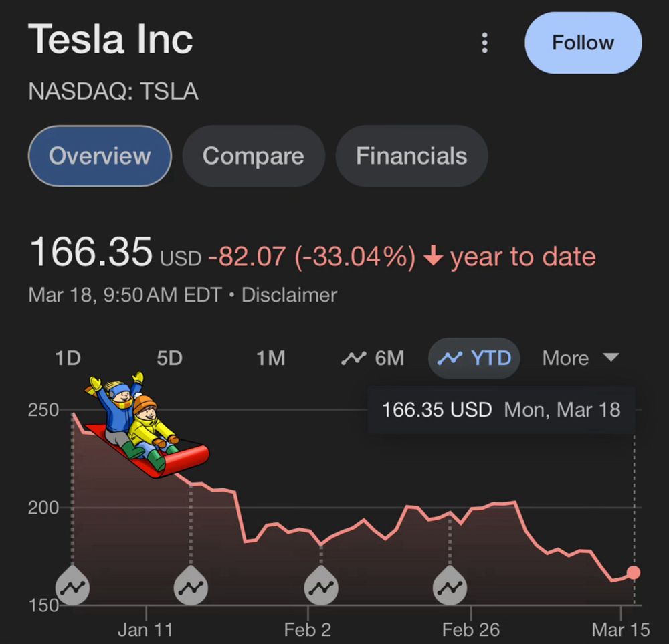Switch to the Compare tab
The height and width of the screenshot is (644, 669).
[254, 156]
